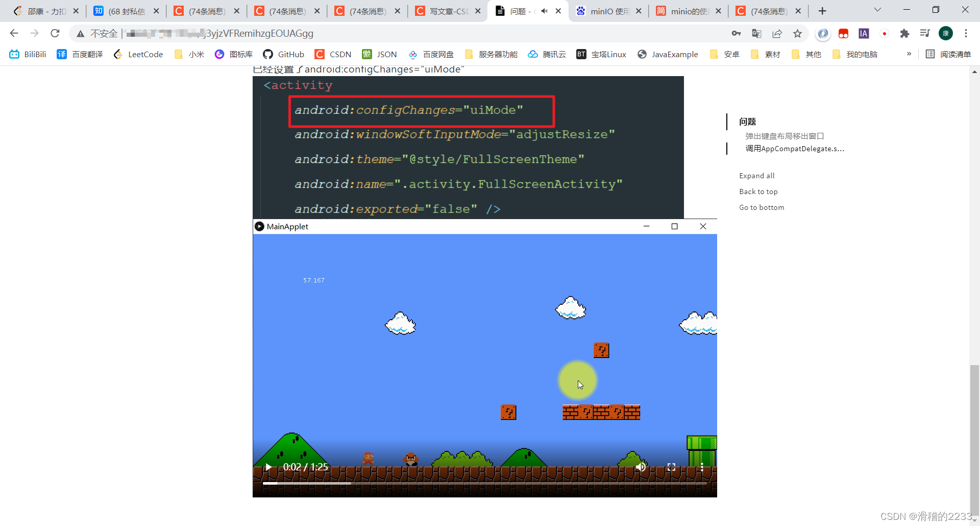Click the translate page icon

pos(756,33)
